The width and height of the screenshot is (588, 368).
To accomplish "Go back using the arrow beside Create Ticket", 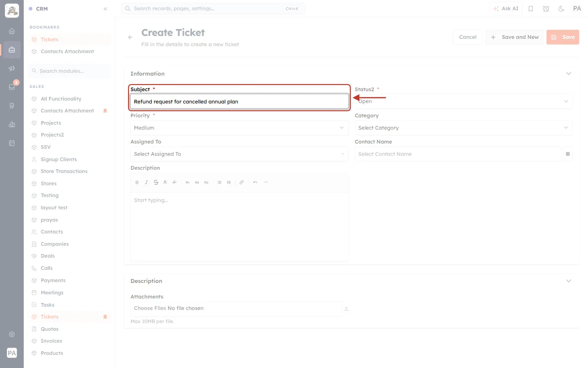I will pyautogui.click(x=130, y=37).
